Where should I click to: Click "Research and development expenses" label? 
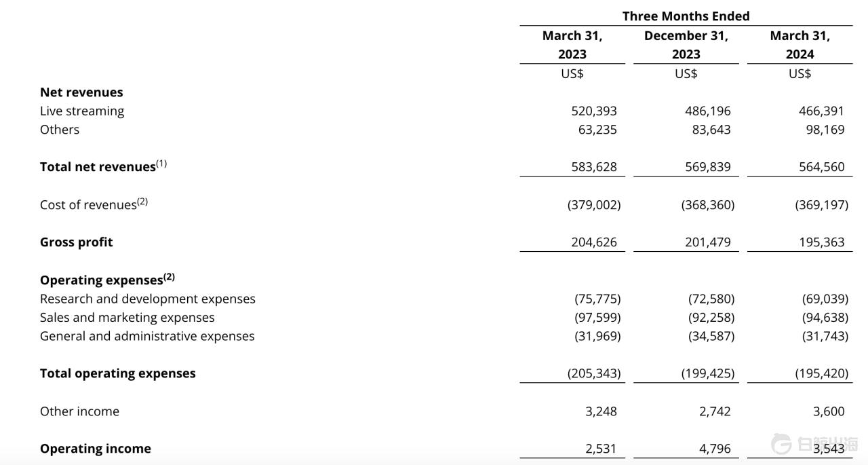(x=148, y=299)
